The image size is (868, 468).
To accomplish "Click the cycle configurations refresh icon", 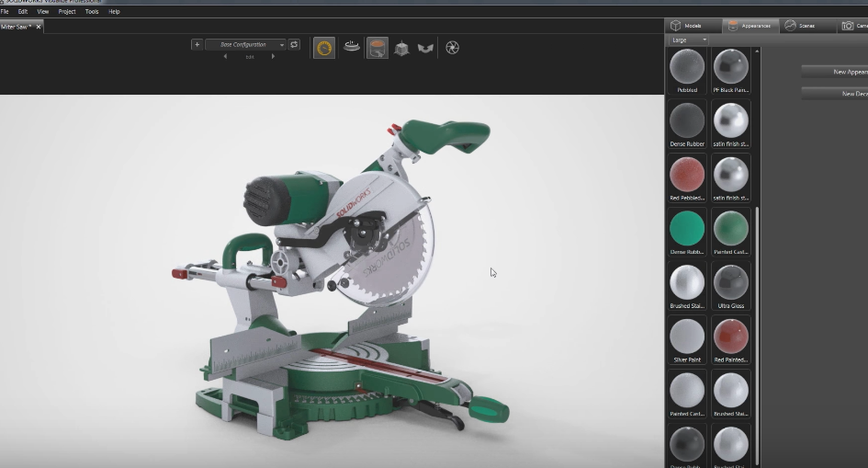I will (x=294, y=44).
